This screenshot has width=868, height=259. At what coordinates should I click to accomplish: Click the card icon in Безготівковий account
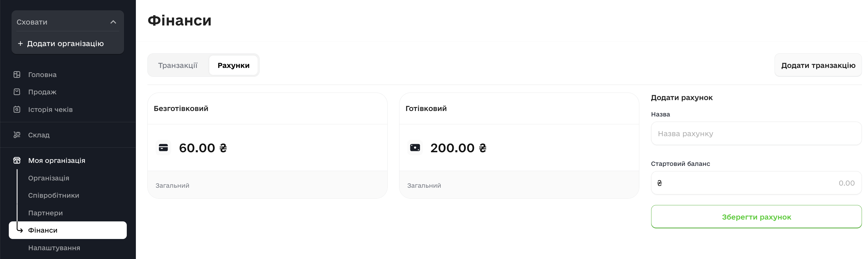(x=163, y=147)
